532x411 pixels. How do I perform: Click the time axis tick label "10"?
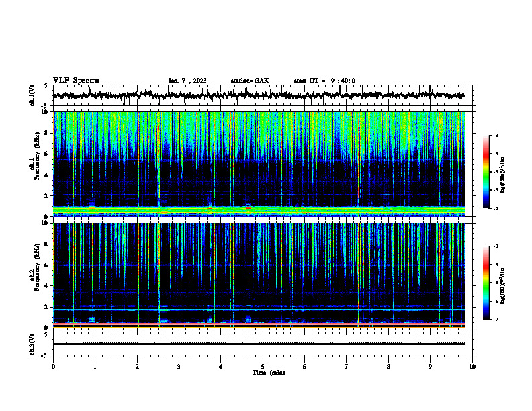(x=472, y=367)
